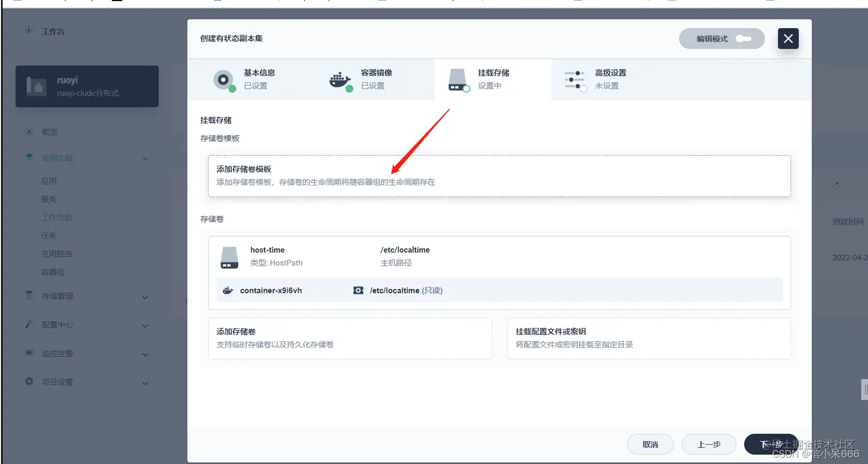868x464 pixels.
Task: Go to the 高级设置 step tab
Action: coord(610,79)
